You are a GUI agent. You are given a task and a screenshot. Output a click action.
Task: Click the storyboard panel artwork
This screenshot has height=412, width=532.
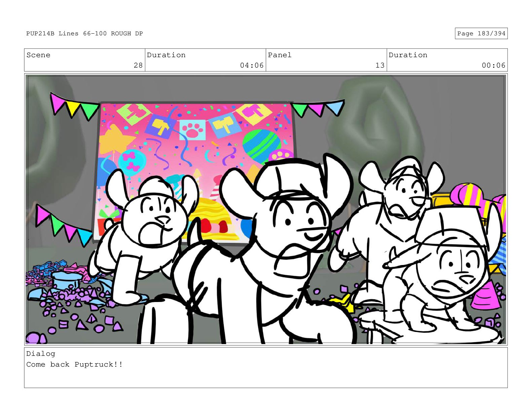tap(266, 209)
